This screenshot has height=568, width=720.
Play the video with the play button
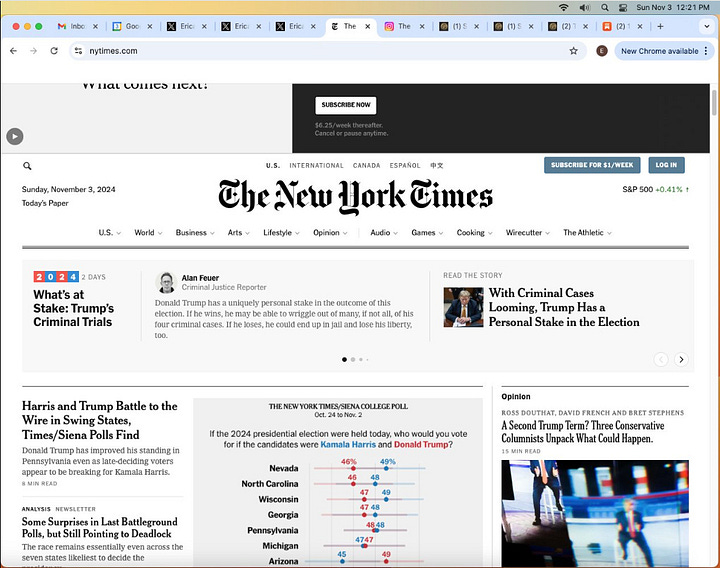tap(15, 136)
